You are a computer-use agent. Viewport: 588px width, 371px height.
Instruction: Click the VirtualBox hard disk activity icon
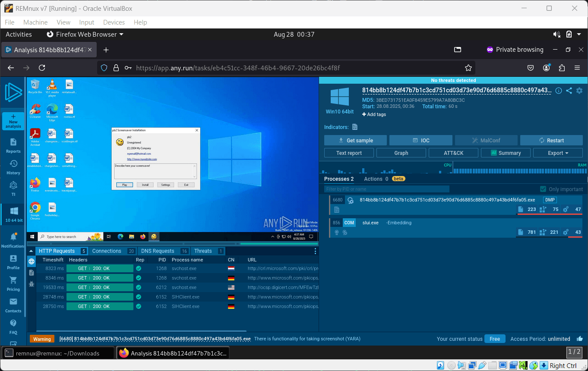click(x=440, y=365)
